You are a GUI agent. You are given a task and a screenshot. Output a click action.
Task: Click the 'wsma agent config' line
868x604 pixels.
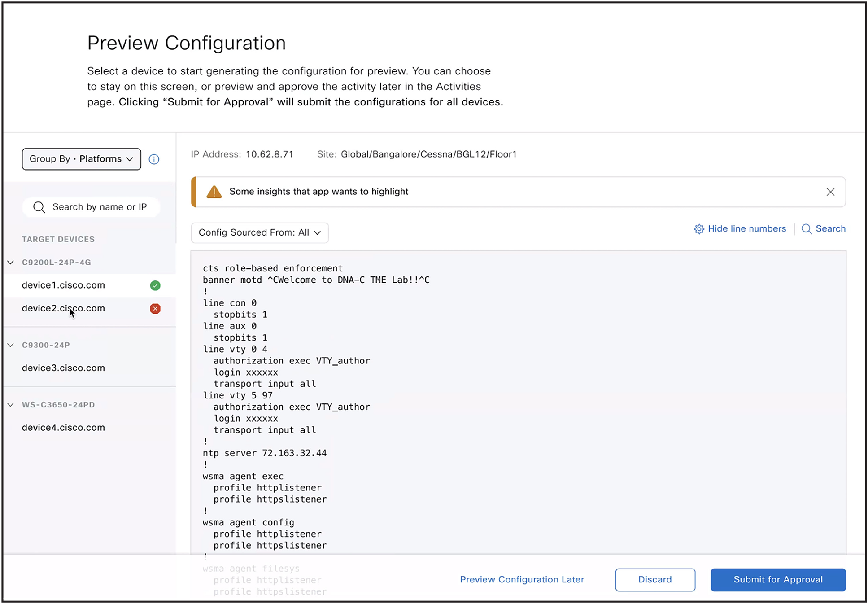click(x=249, y=522)
